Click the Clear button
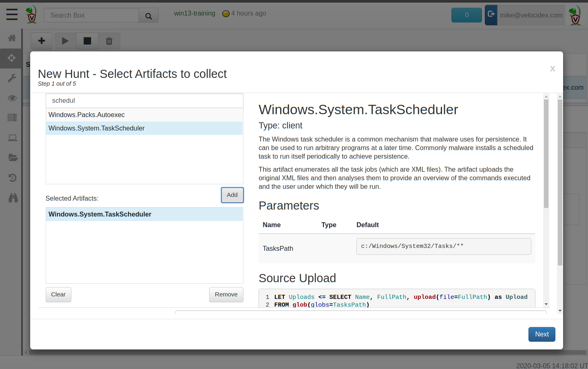Image resolution: width=588 pixels, height=369 pixels. click(x=58, y=294)
